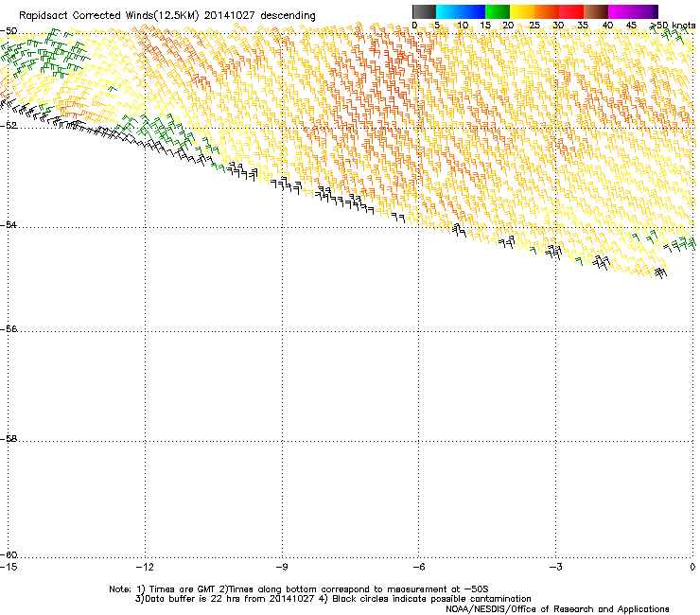Click the green 15-20 knots color segment
This screenshot has width=700, height=615.
click(x=498, y=11)
